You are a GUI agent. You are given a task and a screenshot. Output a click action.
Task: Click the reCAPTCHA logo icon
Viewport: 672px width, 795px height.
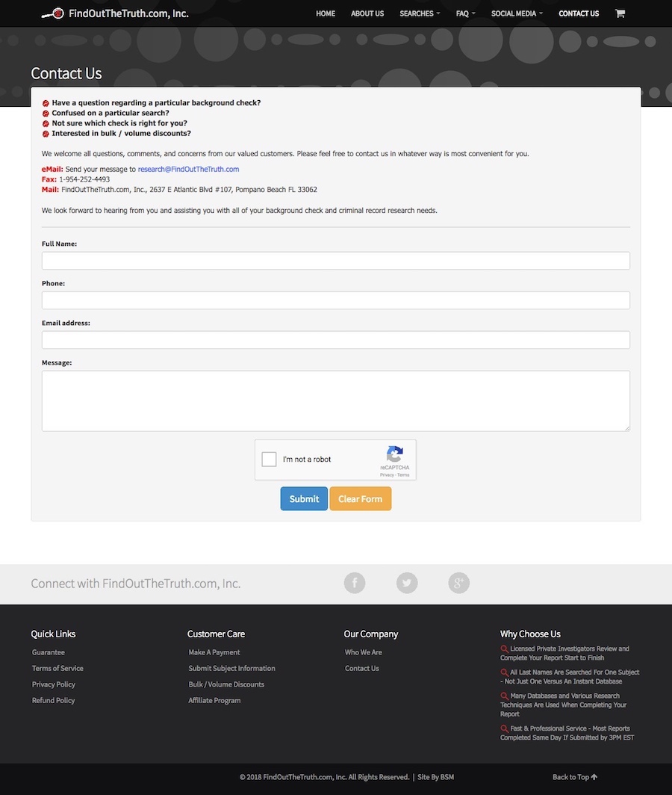pyautogui.click(x=395, y=454)
